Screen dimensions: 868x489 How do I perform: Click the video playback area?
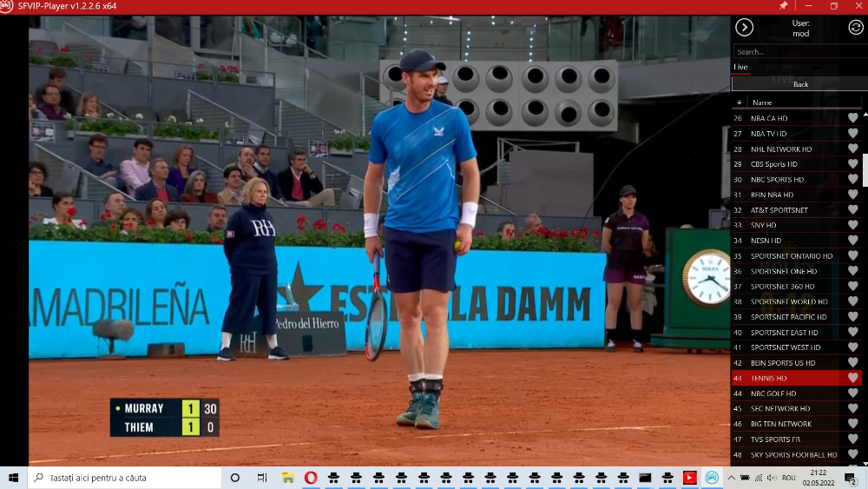point(380,241)
